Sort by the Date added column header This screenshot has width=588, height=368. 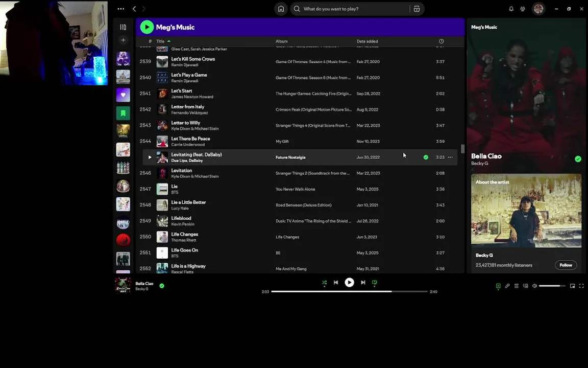(x=367, y=41)
